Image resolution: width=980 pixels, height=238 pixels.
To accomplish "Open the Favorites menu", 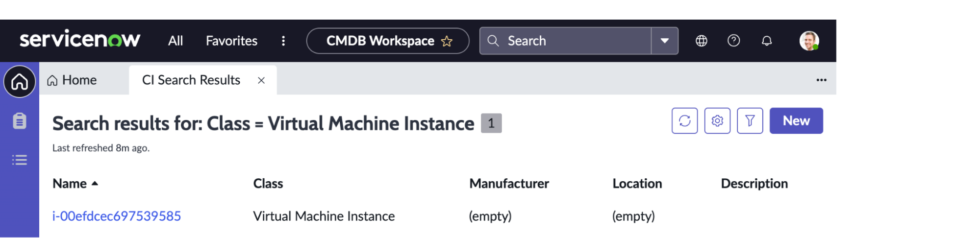I will pyautogui.click(x=231, y=41).
